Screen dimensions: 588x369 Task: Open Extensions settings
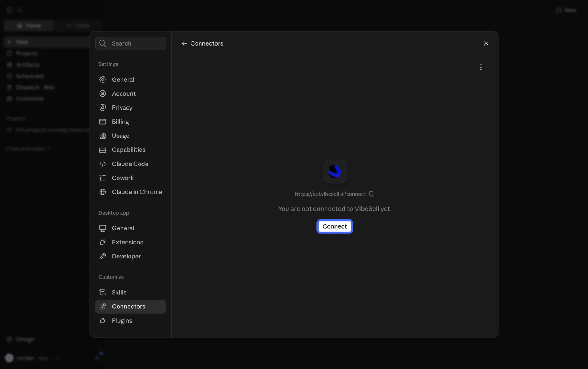(130, 242)
